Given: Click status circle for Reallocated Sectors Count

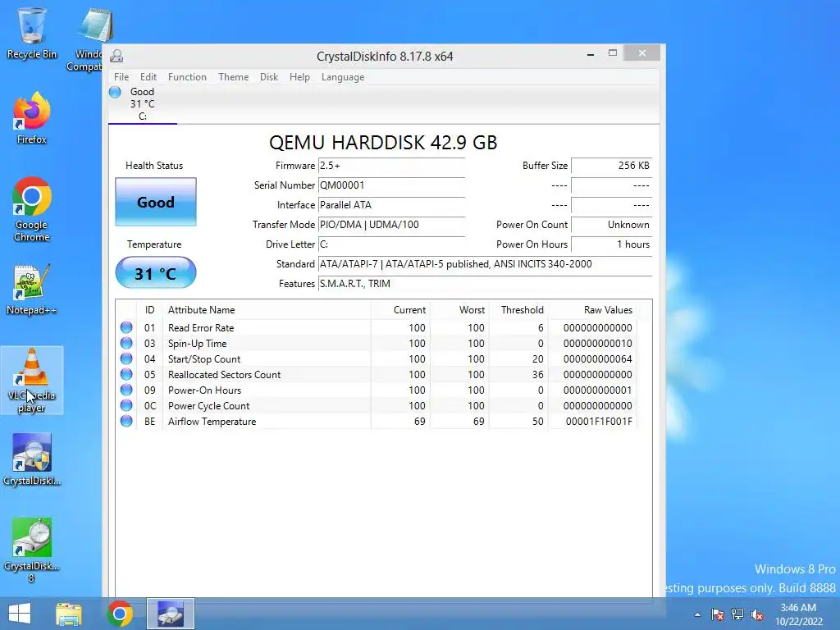Looking at the screenshot, I should pos(126,374).
